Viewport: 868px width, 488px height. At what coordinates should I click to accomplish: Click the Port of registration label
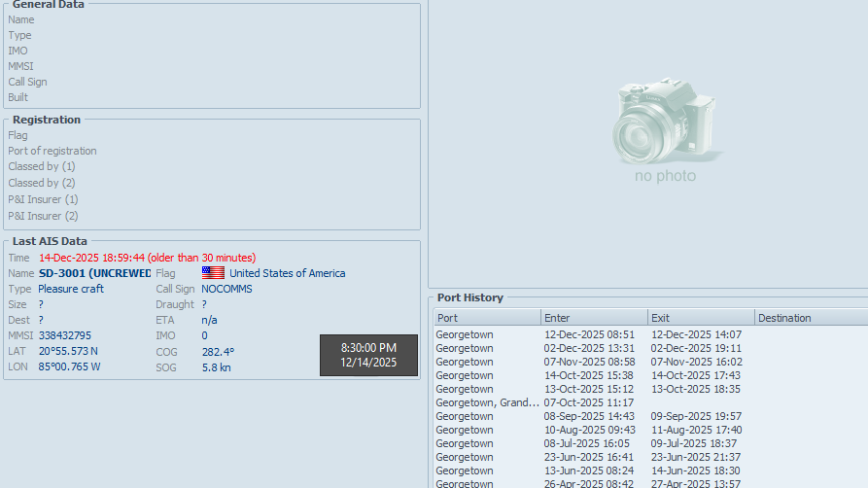pyautogui.click(x=52, y=151)
